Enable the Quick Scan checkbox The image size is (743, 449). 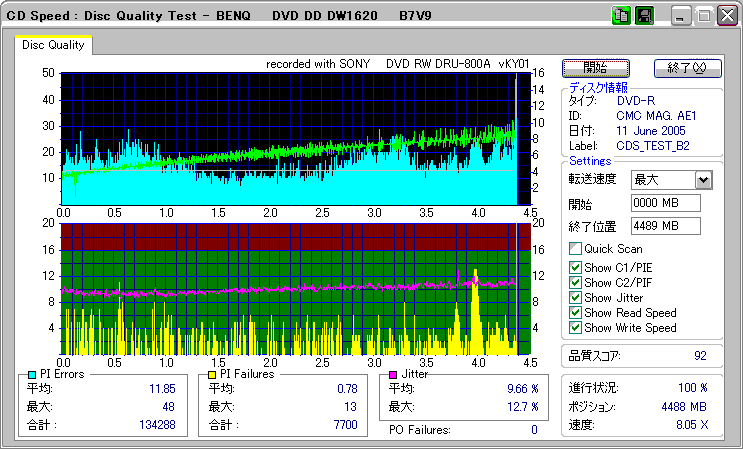coord(575,248)
